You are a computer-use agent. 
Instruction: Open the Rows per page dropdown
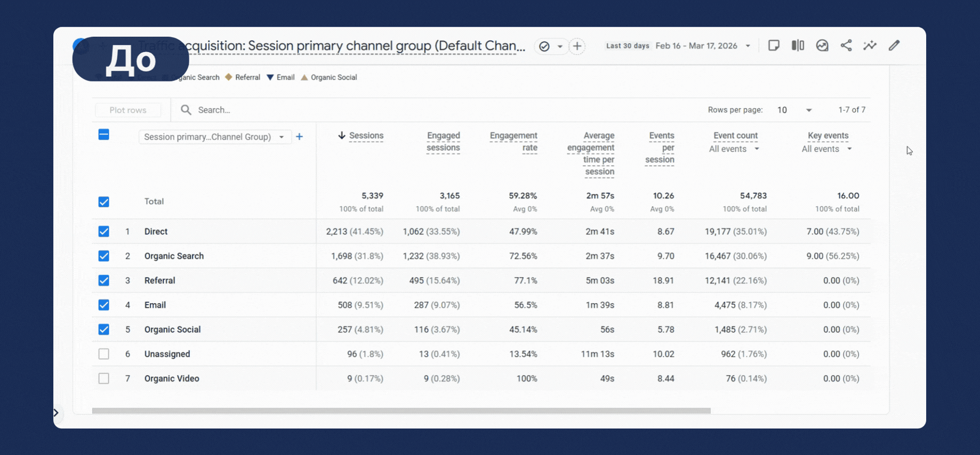coord(794,110)
